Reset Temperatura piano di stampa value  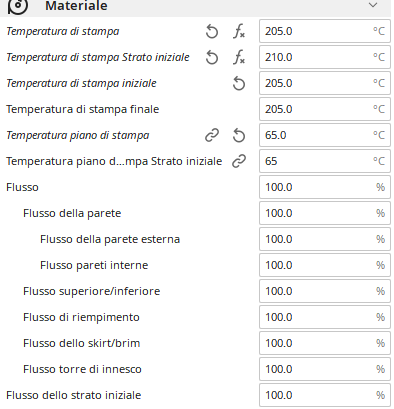tap(239, 136)
